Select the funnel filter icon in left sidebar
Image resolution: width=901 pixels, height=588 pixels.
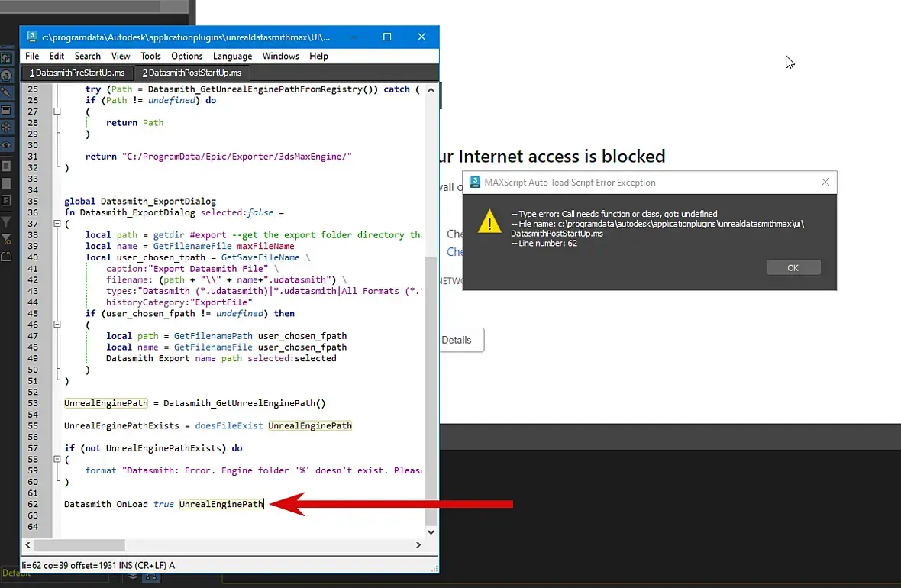(x=6, y=221)
